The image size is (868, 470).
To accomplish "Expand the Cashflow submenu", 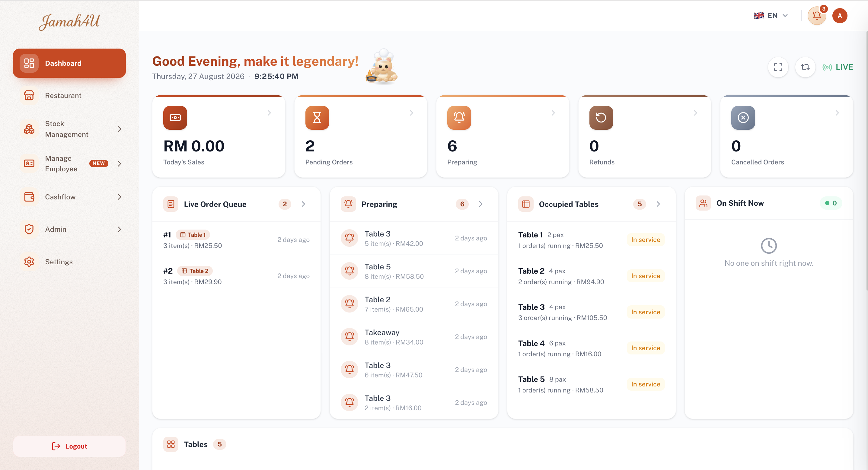I will (119, 197).
